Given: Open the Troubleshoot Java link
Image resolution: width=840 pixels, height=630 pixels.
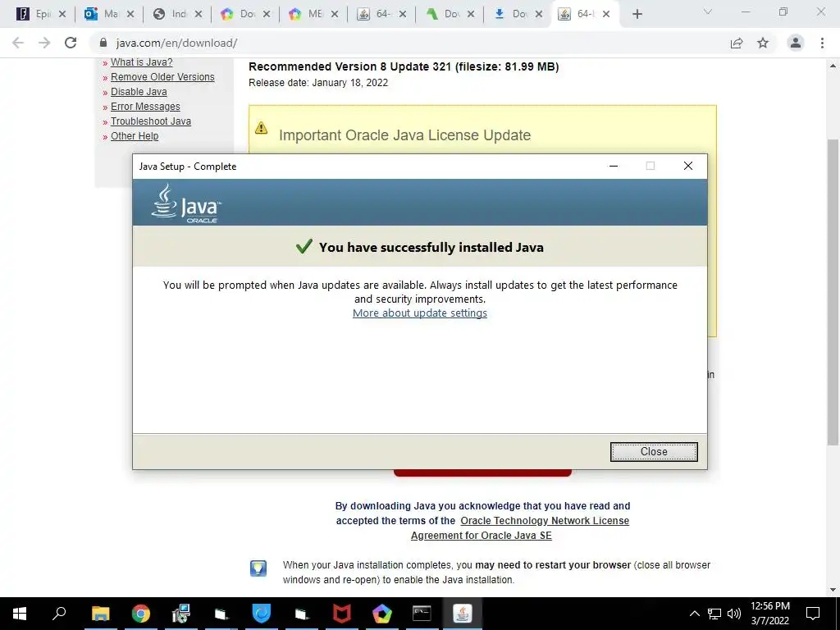Looking at the screenshot, I should [151, 121].
